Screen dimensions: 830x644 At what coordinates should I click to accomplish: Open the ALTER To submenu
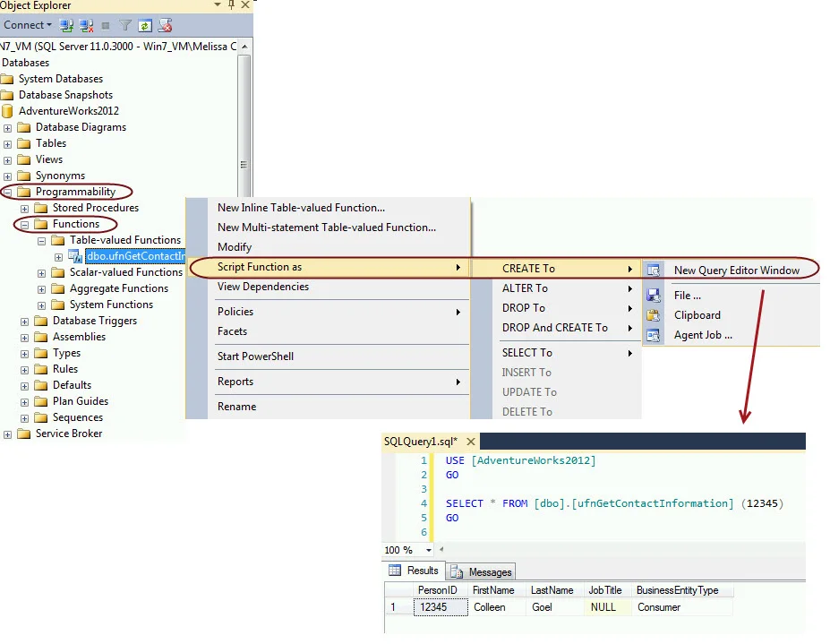(567, 288)
